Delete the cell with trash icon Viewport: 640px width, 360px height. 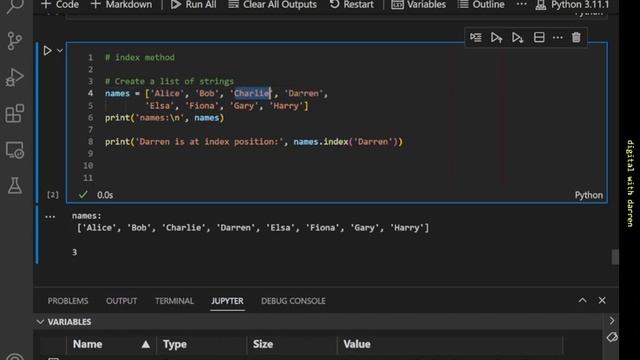click(576, 38)
